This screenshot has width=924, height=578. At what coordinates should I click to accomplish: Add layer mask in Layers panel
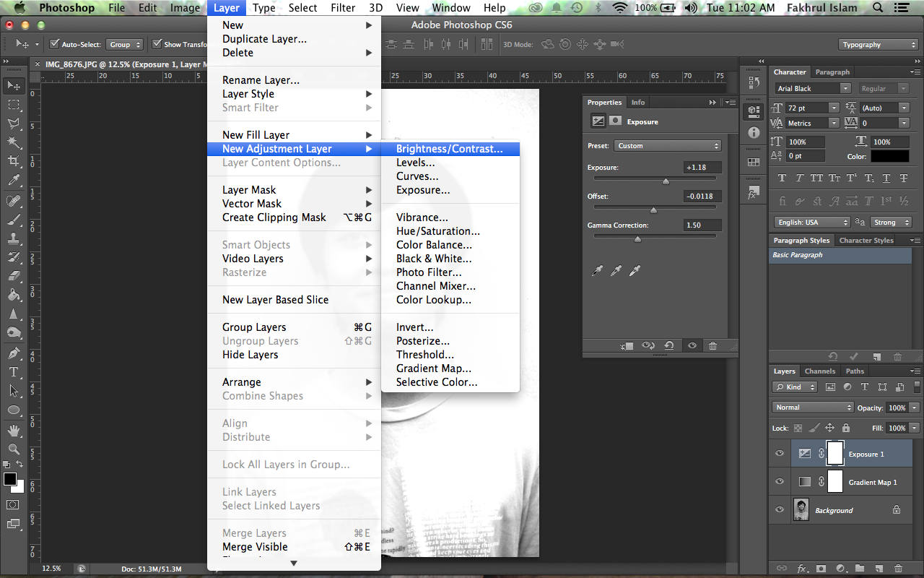(821, 569)
